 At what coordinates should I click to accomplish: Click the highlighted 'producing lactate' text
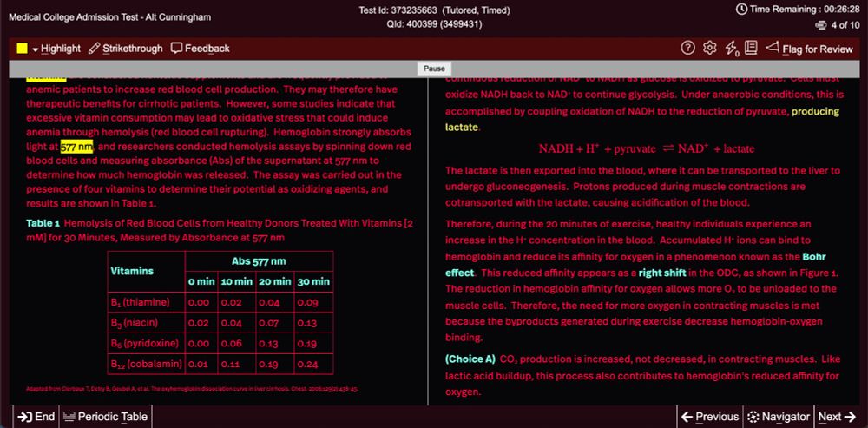point(642,119)
